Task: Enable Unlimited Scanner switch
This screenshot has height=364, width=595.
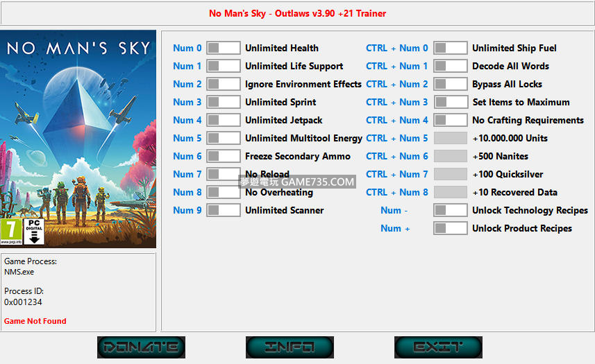Action: [x=223, y=210]
